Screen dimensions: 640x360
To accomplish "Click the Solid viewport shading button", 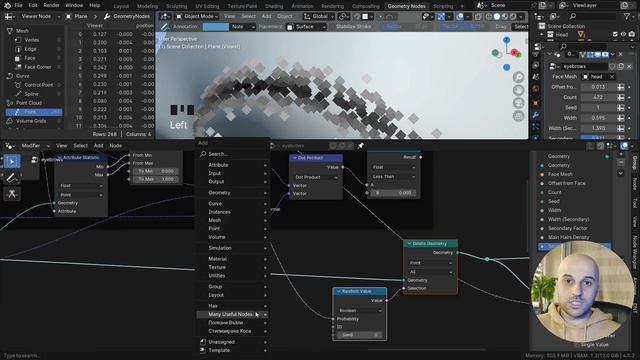I will point(497,17).
